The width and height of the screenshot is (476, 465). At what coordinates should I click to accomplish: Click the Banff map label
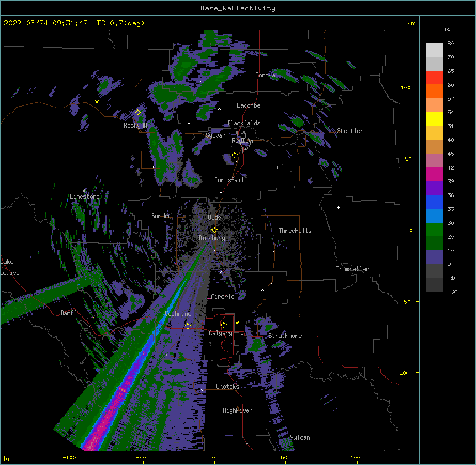tap(68, 313)
